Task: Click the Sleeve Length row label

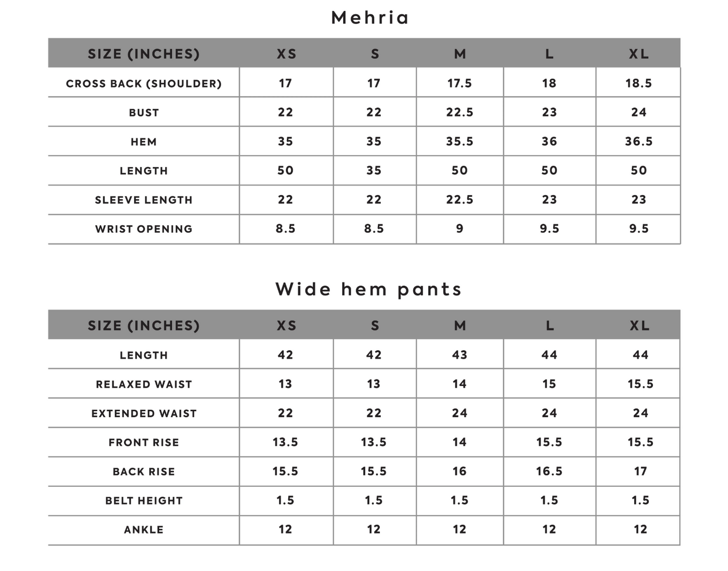Action: 144,200
